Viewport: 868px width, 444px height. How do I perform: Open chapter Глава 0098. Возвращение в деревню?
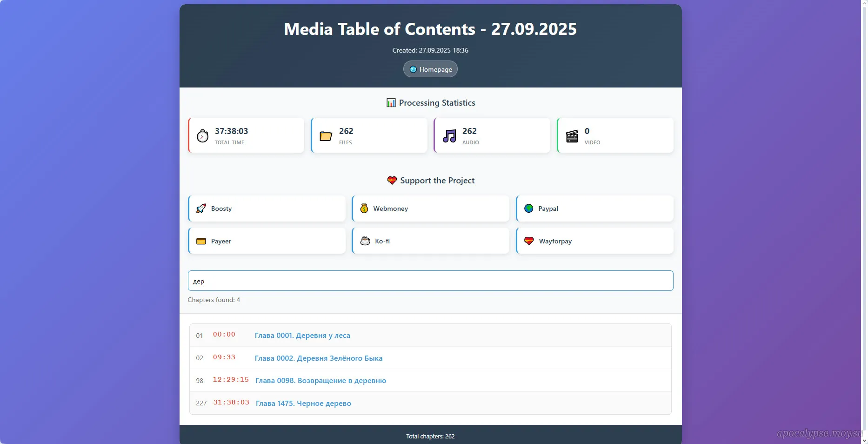tap(320, 381)
